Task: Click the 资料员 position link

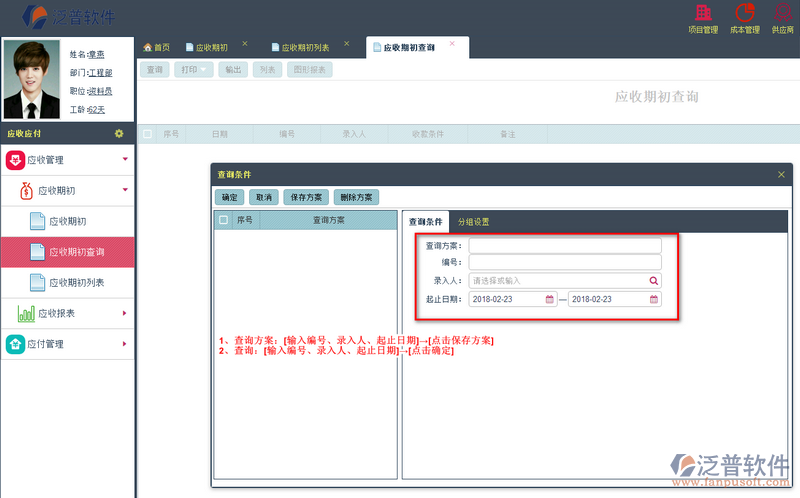Action: pos(100,91)
